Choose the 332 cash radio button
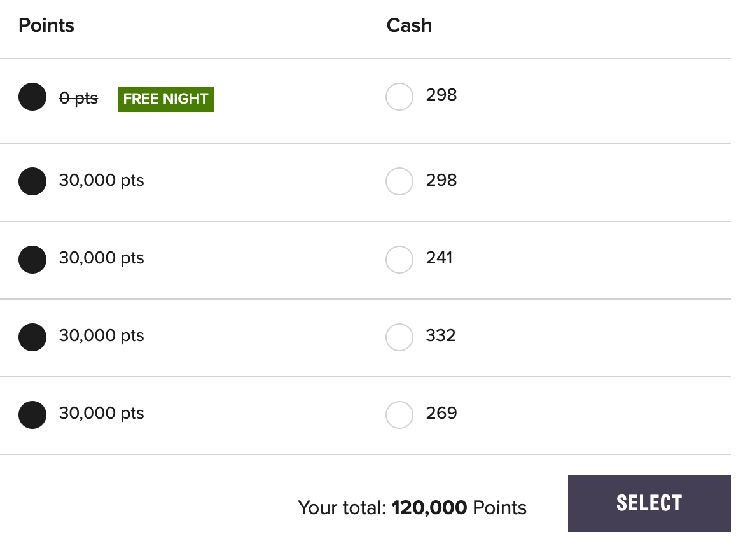Viewport: 750px width, 560px height. point(399,337)
